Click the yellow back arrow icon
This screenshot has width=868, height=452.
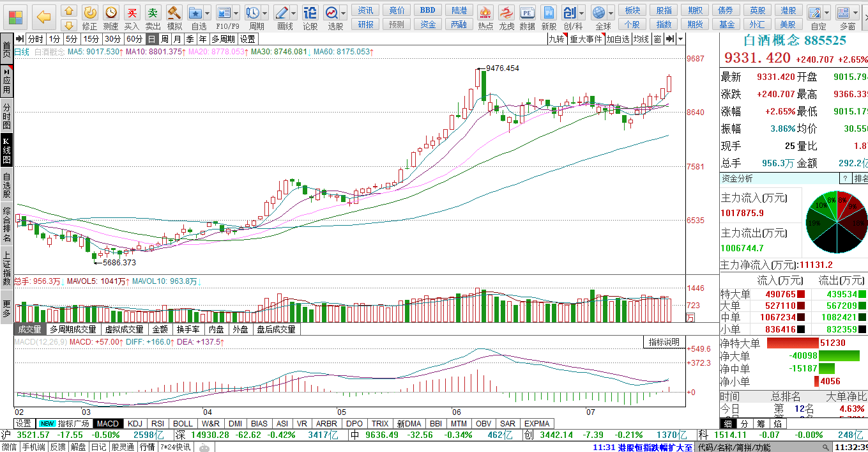43,17
